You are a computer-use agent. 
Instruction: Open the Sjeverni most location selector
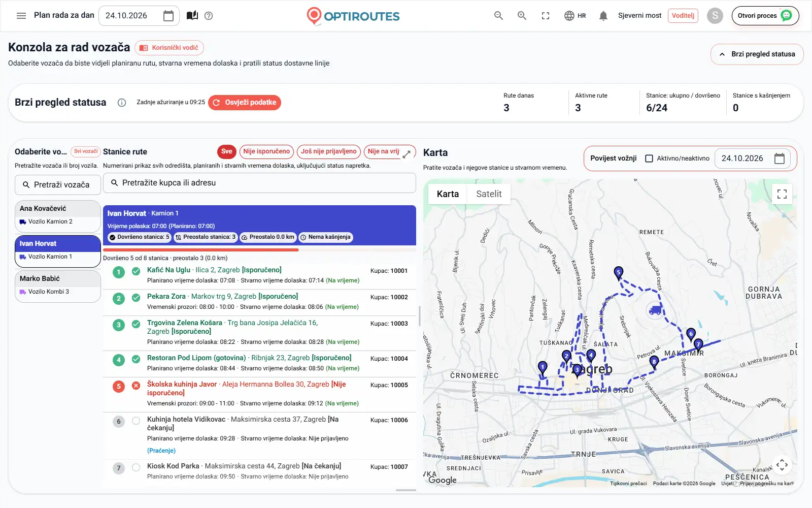[x=639, y=16]
